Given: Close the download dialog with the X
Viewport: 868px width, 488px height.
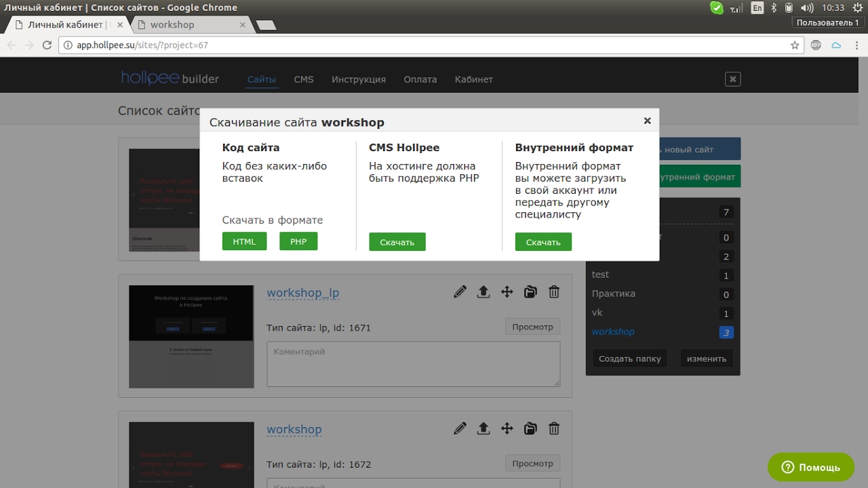Looking at the screenshot, I should 647,121.
